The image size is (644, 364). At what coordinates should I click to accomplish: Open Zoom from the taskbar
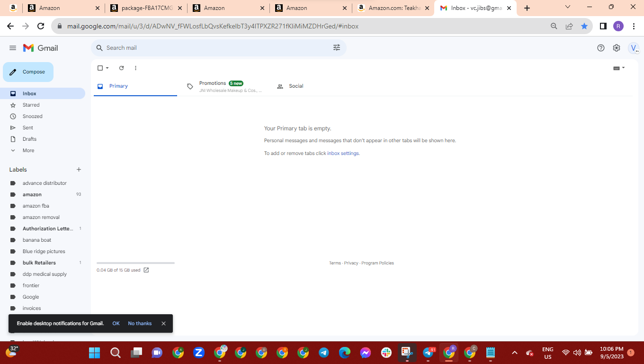199,353
